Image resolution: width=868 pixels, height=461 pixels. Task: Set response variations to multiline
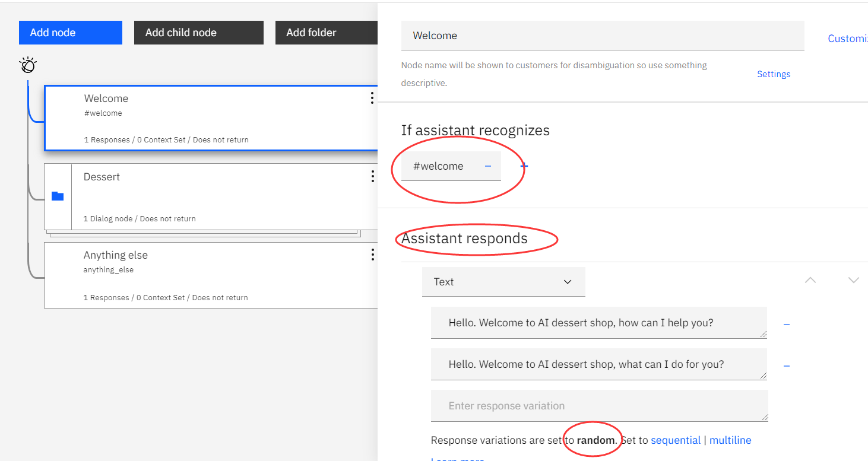(x=730, y=440)
